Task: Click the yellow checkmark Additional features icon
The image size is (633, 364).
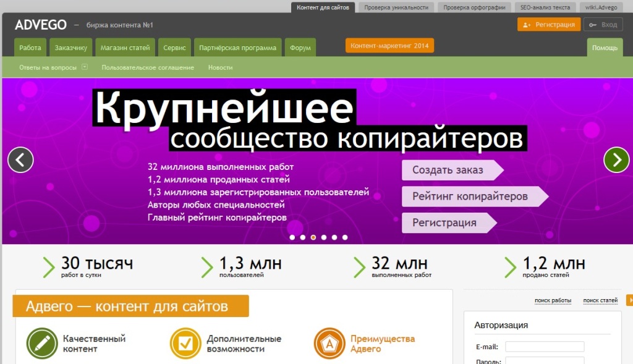Action: coord(183,343)
